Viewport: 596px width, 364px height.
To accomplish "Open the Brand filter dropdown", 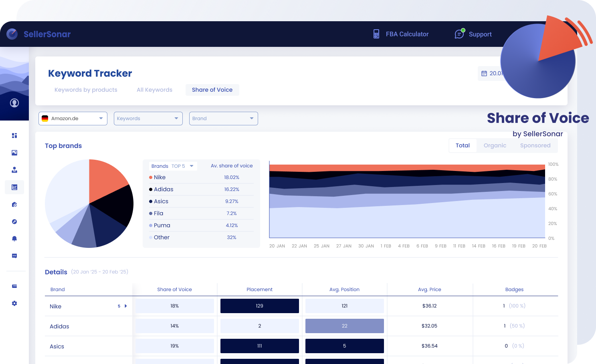I will tap(224, 119).
